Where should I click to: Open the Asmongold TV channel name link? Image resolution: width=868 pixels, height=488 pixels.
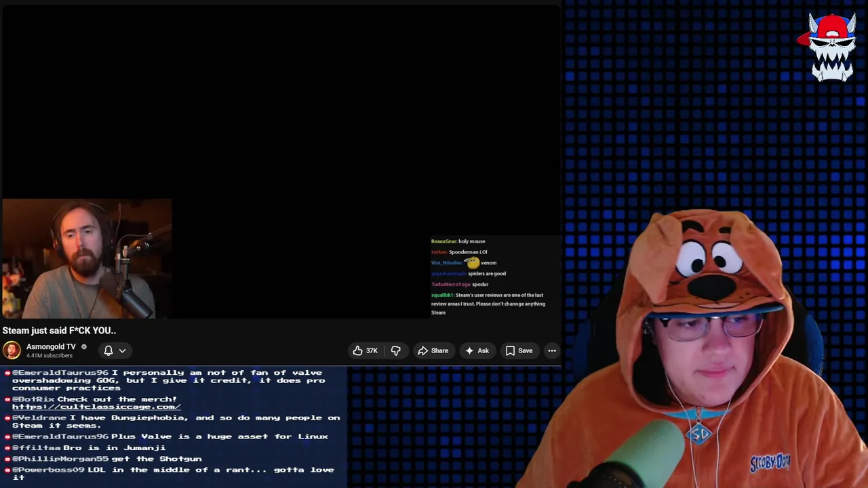click(51, 346)
